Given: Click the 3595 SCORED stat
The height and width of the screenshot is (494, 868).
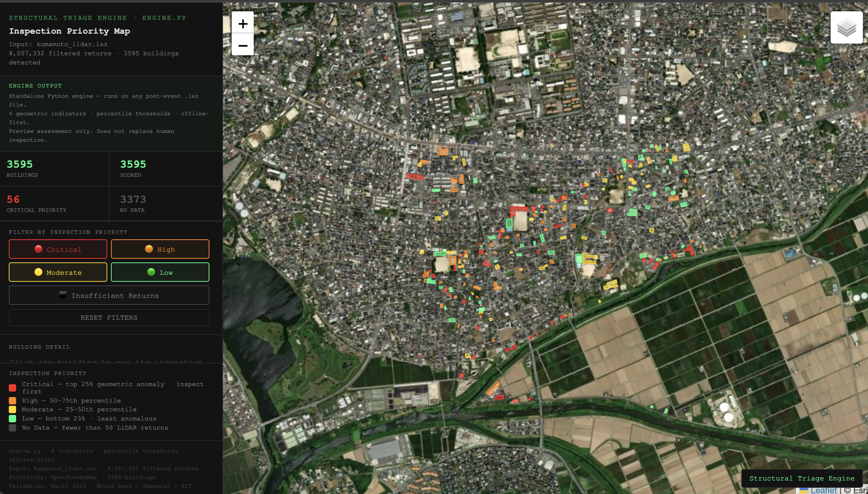Looking at the screenshot, I should click(166, 169).
